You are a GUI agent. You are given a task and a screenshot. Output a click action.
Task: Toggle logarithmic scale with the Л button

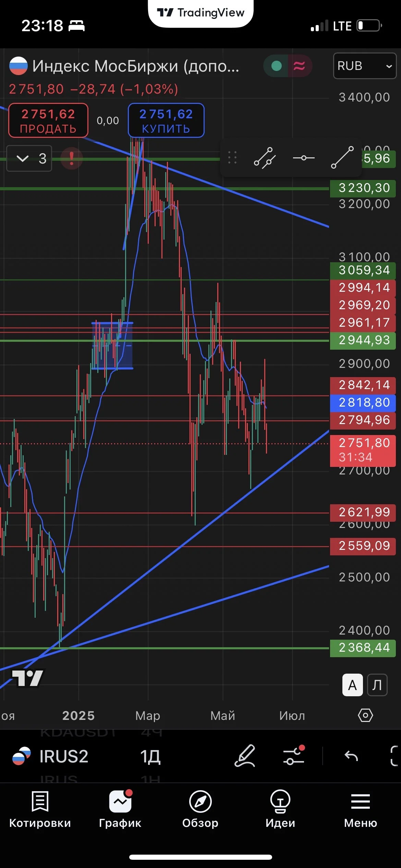point(377,685)
